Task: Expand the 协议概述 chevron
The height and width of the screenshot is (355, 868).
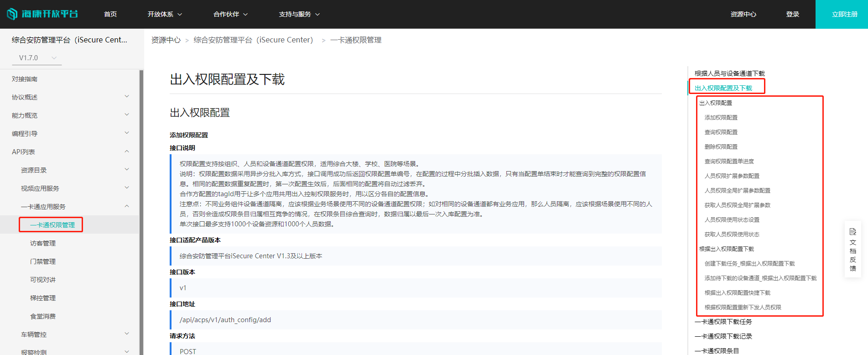Action: coord(127,96)
